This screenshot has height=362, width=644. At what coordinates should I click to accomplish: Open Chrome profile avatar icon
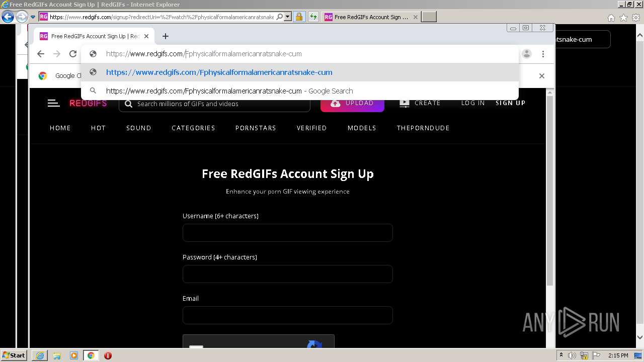(527, 54)
